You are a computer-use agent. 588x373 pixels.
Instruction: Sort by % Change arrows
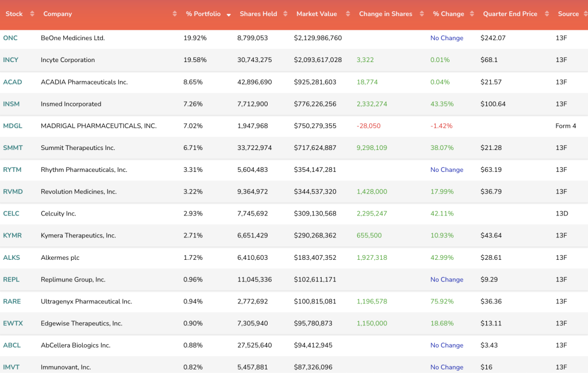pyautogui.click(x=472, y=14)
